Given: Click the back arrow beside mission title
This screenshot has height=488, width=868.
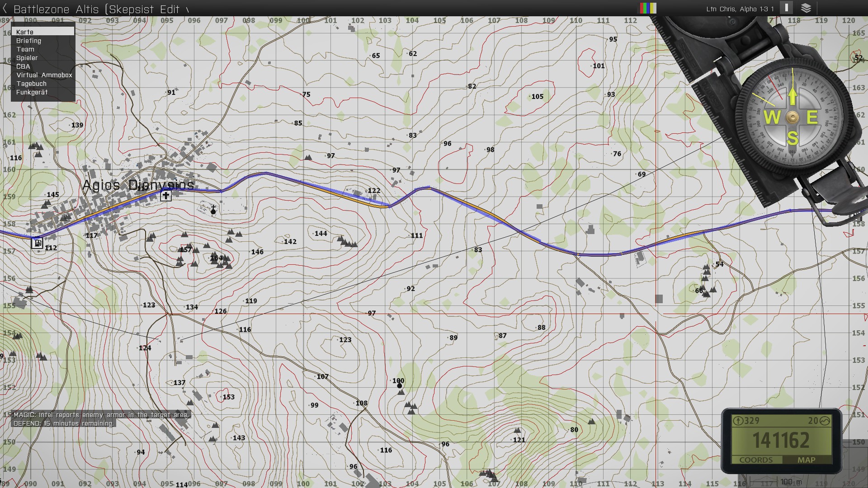Looking at the screenshot, I should (x=5, y=9).
